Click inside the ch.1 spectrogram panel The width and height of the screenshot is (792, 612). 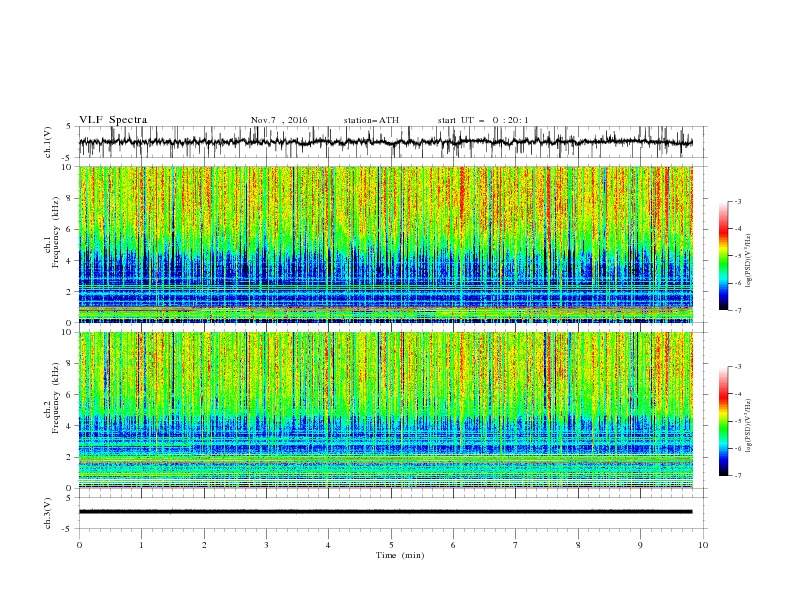point(385,244)
